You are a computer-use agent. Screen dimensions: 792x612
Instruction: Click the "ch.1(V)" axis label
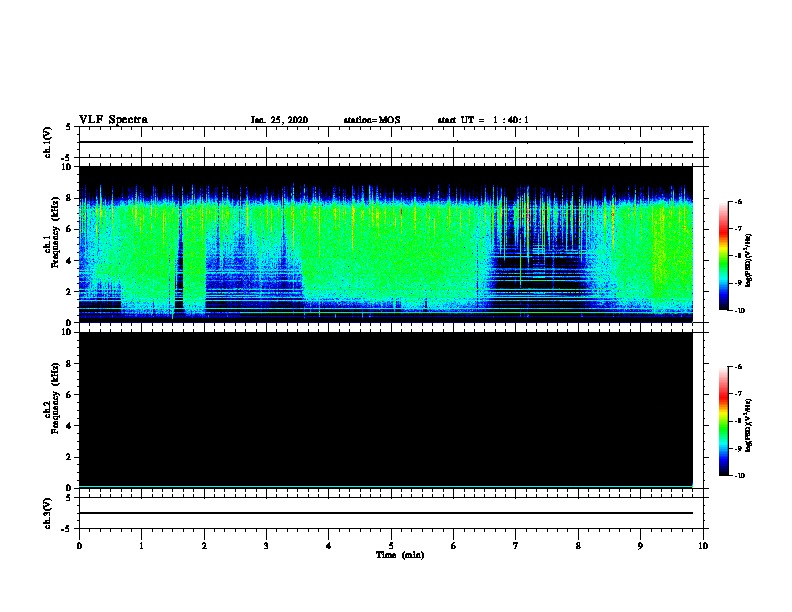[x=48, y=142]
